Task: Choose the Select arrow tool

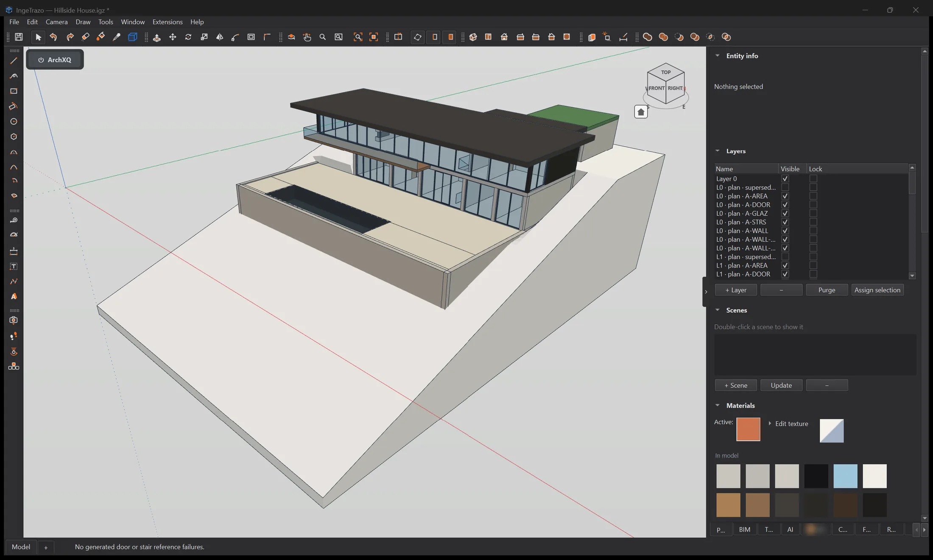Action: [x=38, y=37]
